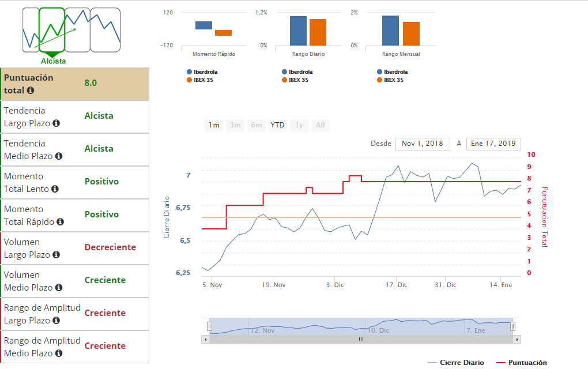
Task: Open info icon for Tendencia Largo Plazo
Action: click(x=56, y=123)
